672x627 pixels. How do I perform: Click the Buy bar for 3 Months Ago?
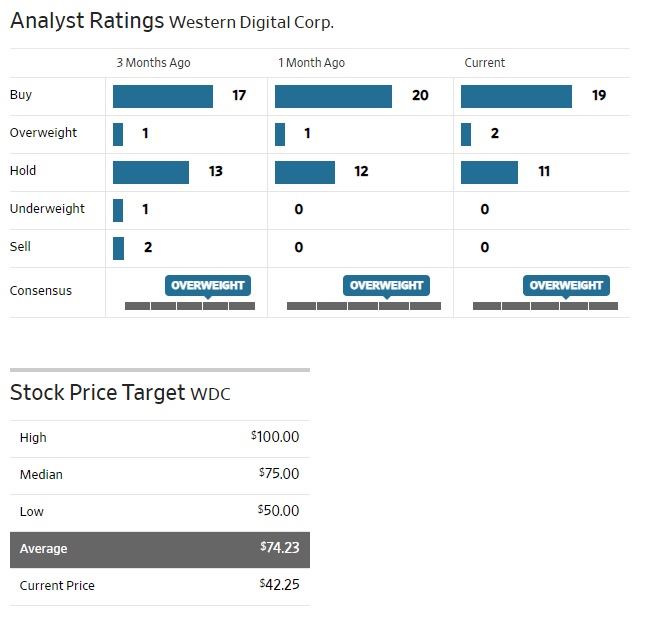(x=163, y=96)
